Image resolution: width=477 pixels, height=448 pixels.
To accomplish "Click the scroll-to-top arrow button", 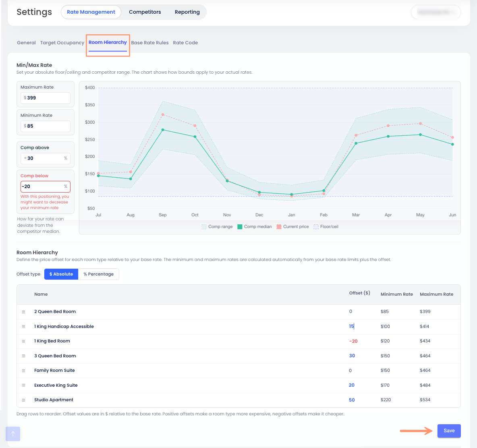I will pyautogui.click(x=13, y=434).
